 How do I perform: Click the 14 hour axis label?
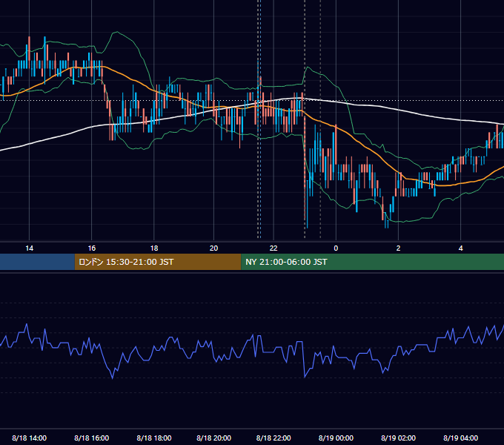pos(29,248)
